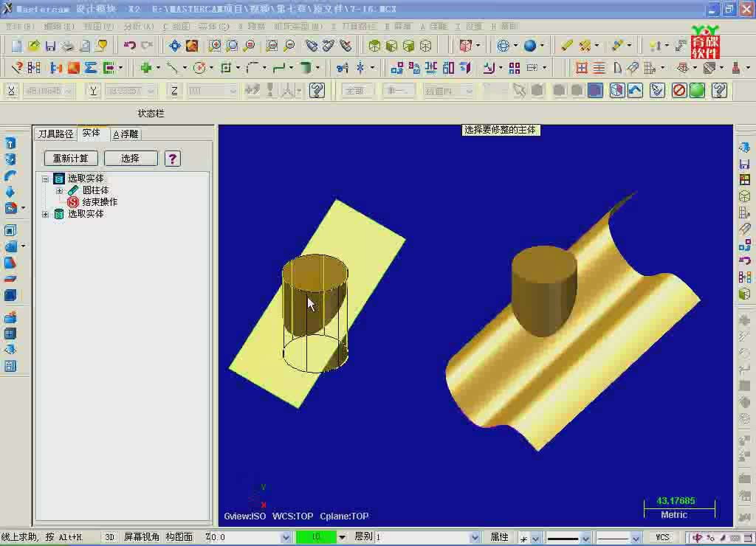
Task: Open the 层别 level dropdown
Action: (475, 537)
